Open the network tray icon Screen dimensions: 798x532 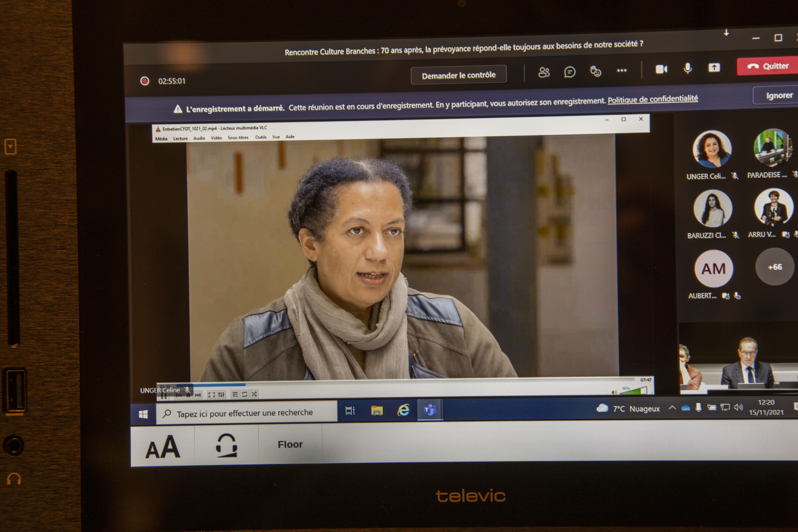[725, 407]
